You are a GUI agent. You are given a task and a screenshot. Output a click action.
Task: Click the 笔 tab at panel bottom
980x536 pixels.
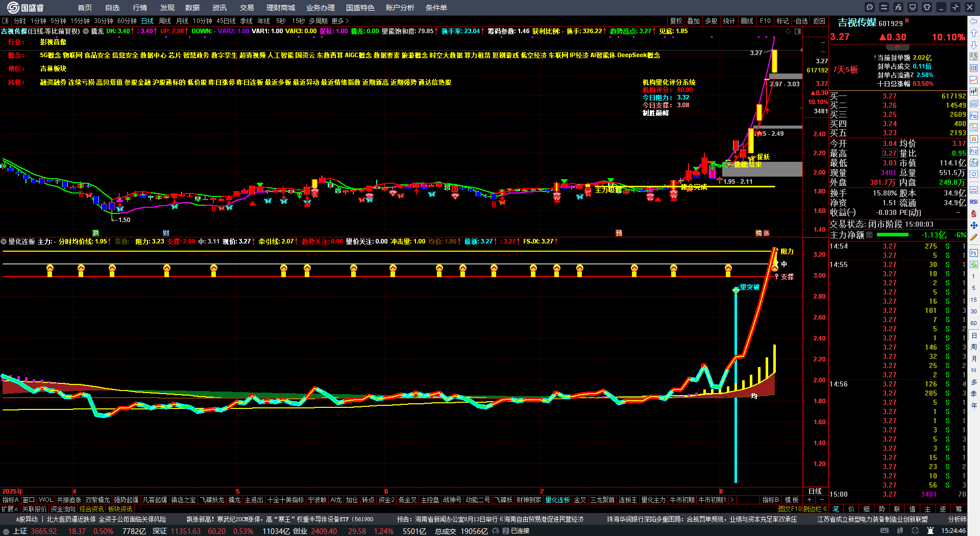click(836, 509)
